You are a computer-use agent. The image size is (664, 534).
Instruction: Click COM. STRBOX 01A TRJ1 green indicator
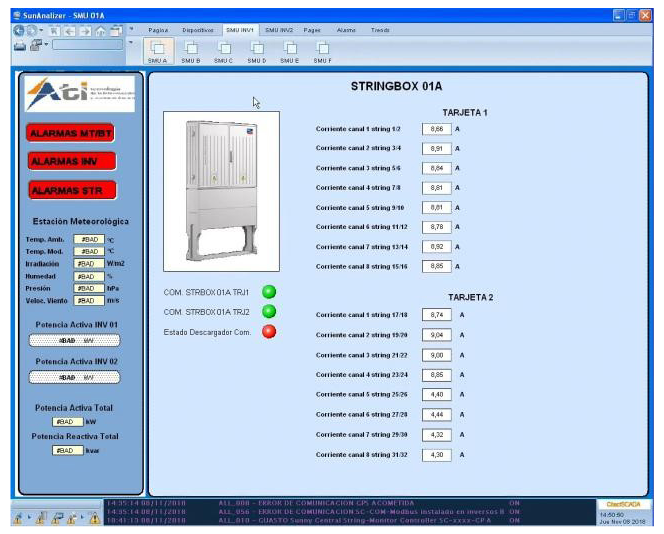point(269,292)
